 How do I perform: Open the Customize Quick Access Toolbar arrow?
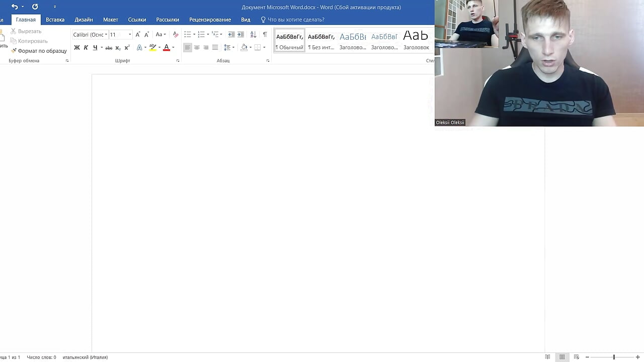(x=54, y=7)
